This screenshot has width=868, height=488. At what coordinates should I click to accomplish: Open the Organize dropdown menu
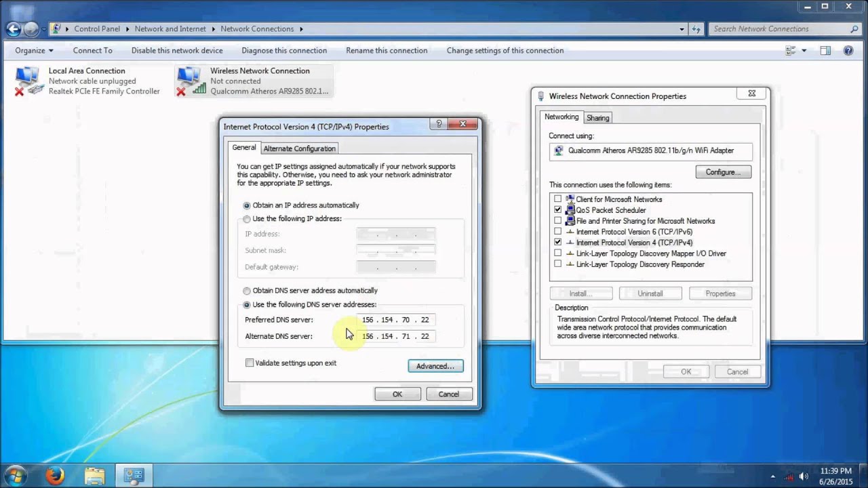coord(34,50)
